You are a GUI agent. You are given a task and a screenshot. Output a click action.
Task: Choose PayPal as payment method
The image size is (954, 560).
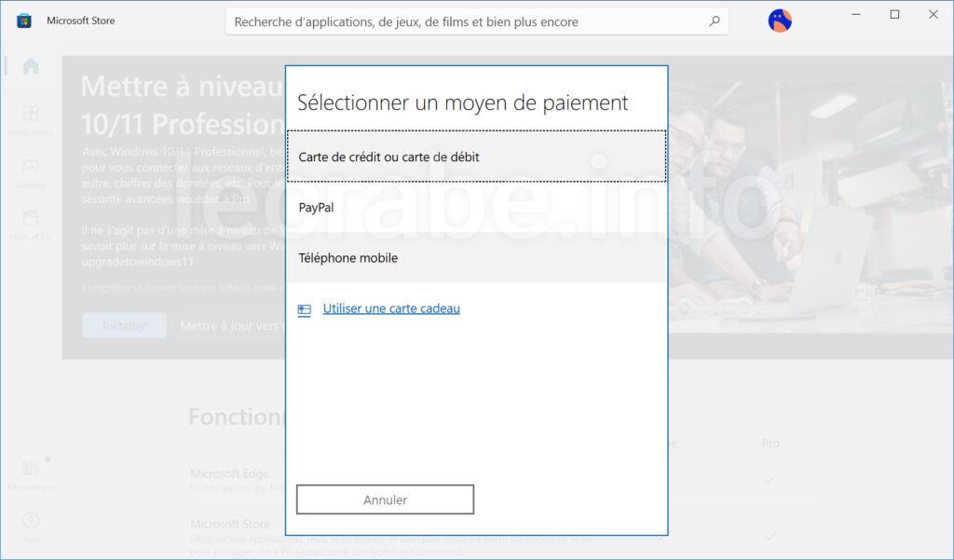pos(476,207)
